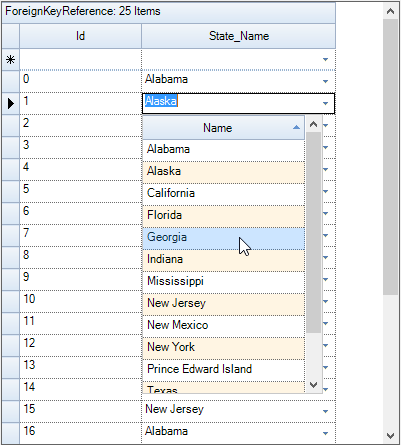Click the Alaska edit field in row 1
Screen dimensions: 401x445
232,103
